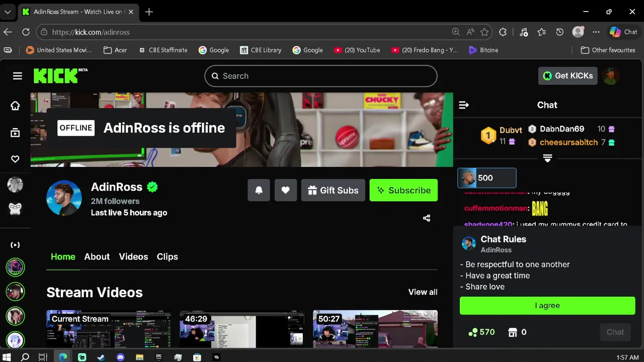Open United States Movi... bookmark

[x=59, y=50]
